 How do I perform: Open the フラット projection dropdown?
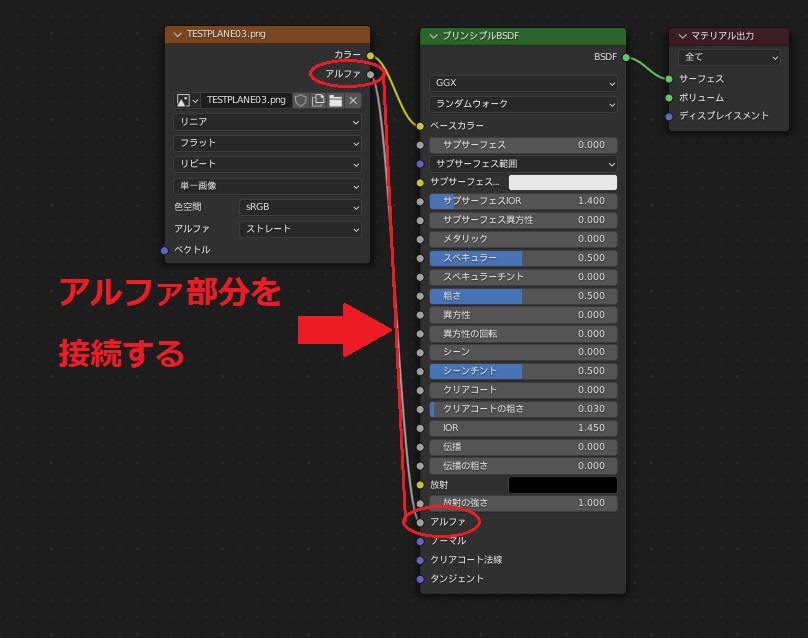click(x=267, y=143)
